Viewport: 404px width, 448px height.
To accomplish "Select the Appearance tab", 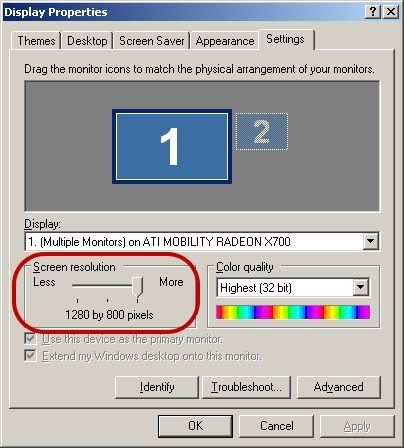I will 225,41.
